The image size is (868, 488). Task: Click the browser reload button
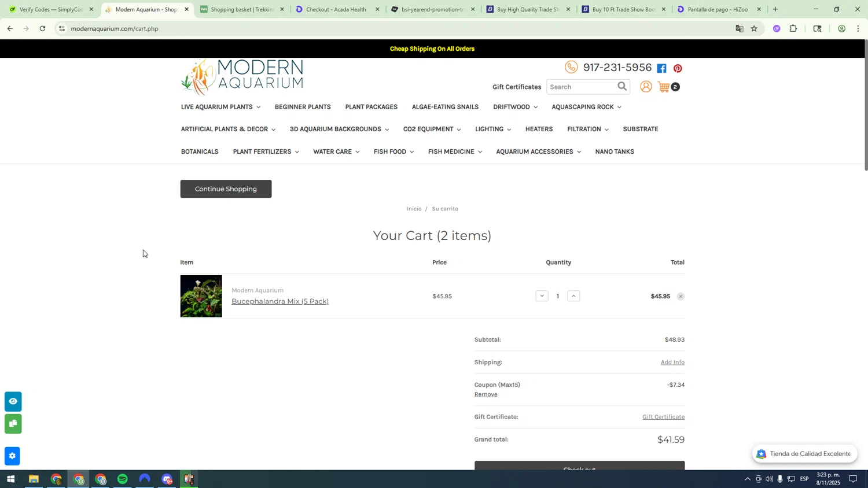42,28
